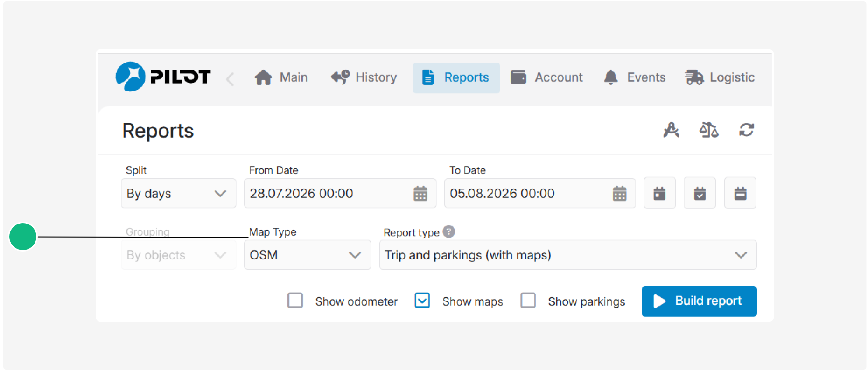Image resolution: width=868 pixels, height=371 pixels.
Task: Refresh reports with the sync icon
Action: click(747, 130)
